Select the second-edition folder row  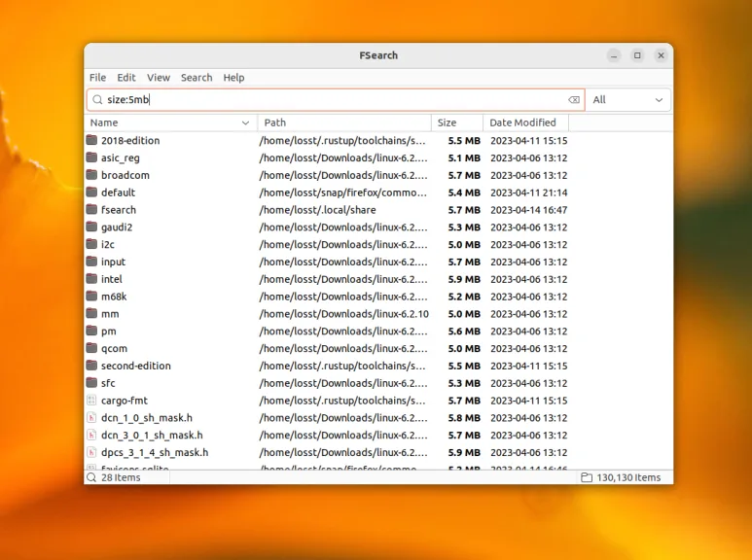pyautogui.click(x=378, y=366)
